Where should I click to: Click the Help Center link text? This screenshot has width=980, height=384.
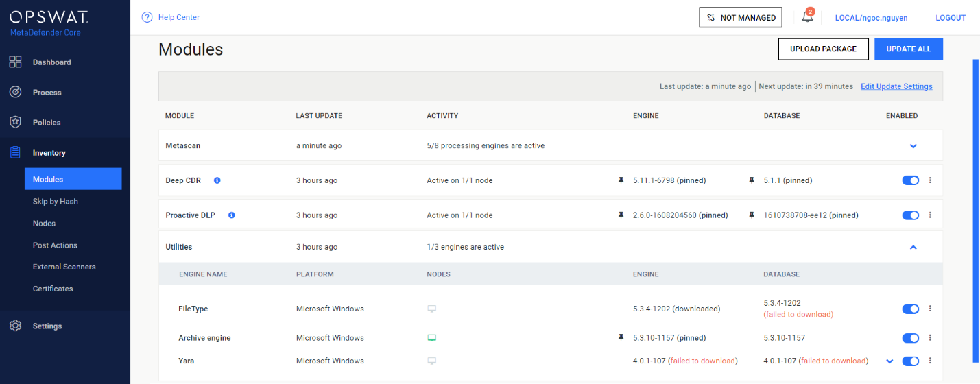[x=179, y=17]
